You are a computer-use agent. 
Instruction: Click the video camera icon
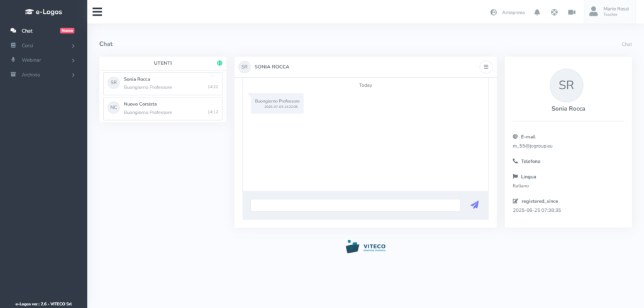tap(572, 12)
